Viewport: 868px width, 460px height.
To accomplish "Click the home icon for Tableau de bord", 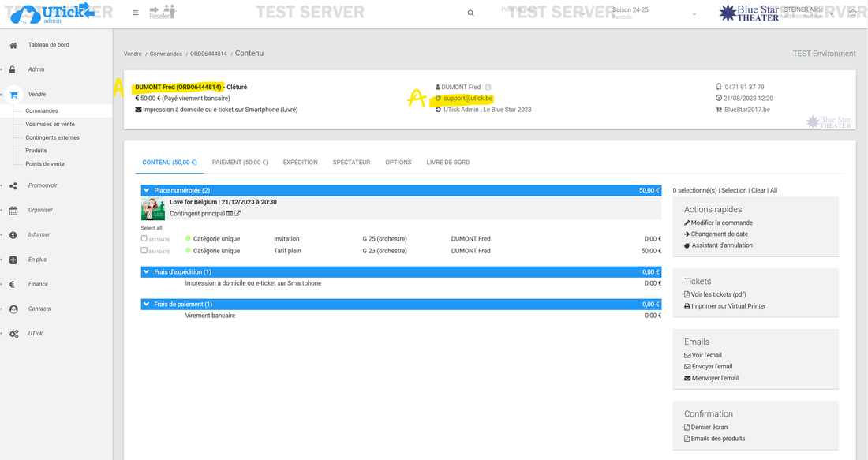I will coord(13,45).
